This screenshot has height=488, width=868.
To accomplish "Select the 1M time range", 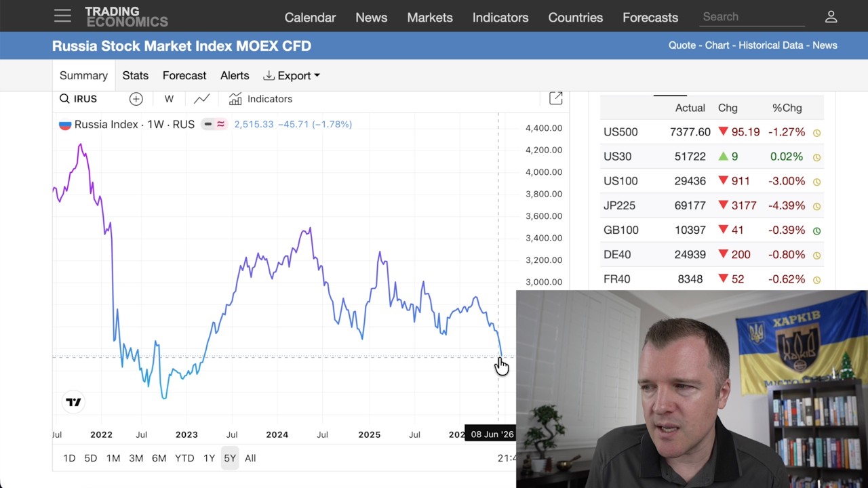I will (x=113, y=458).
